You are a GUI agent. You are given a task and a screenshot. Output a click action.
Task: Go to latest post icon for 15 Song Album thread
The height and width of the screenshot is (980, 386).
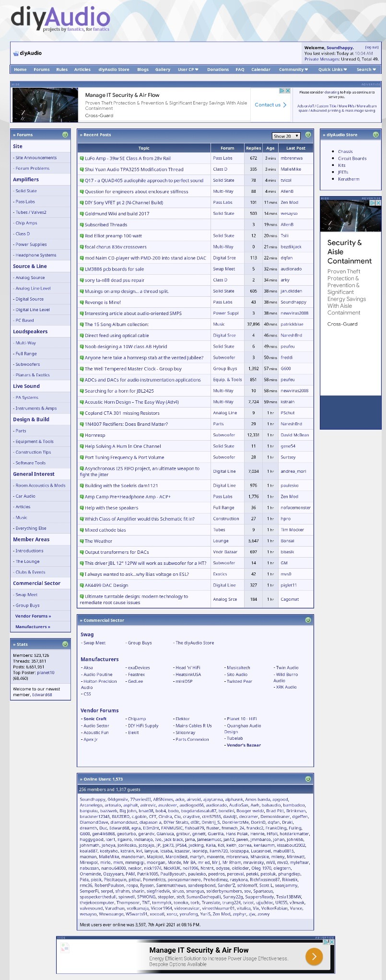click(x=82, y=324)
